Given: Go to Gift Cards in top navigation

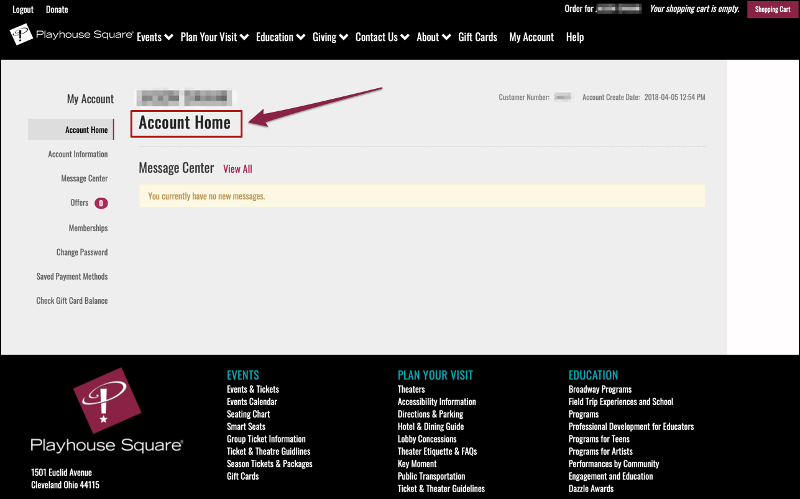Looking at the screenshot, I should [x=478, y=37].
